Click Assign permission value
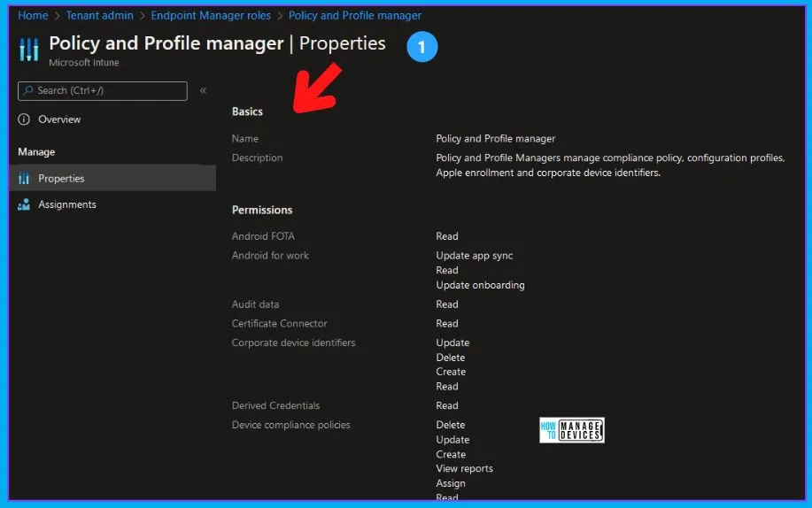The width and height of the screenshot is (812, 508). click(x=451, y=483)
